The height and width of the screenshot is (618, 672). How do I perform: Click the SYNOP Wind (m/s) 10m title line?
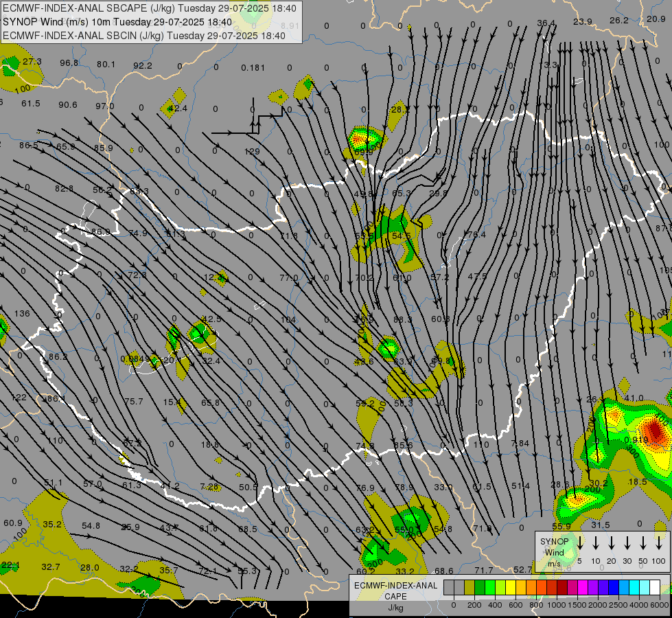click(x=117, y=22)
